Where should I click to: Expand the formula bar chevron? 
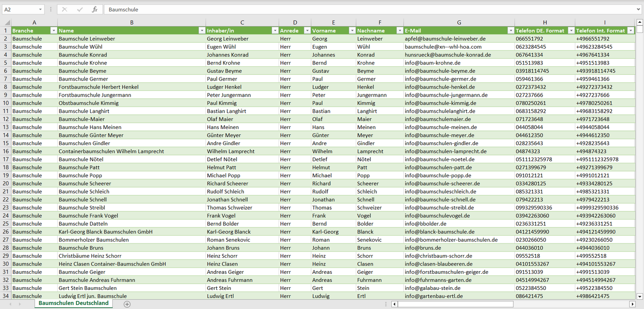pos(639,9)
